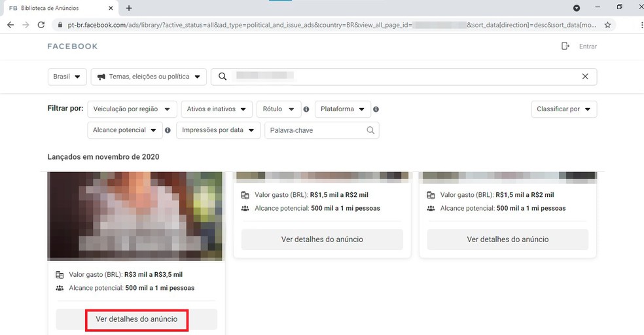The height and width of the screenshot is (335, 644).
Task: Click the money icon in the right card
Action: [x=431, y=195]
